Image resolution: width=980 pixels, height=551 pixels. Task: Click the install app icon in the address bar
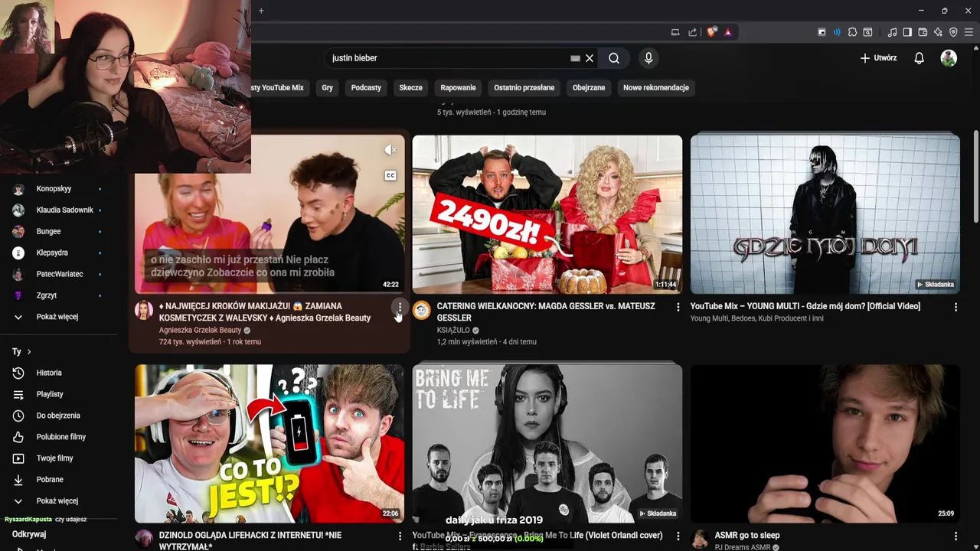675,32
